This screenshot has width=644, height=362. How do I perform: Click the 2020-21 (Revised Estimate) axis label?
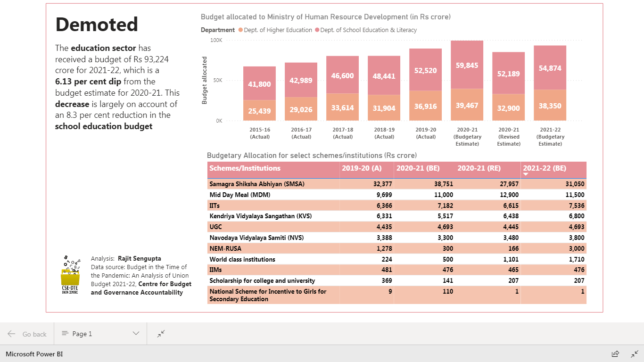pyautogui.click(x=509, y=137)
